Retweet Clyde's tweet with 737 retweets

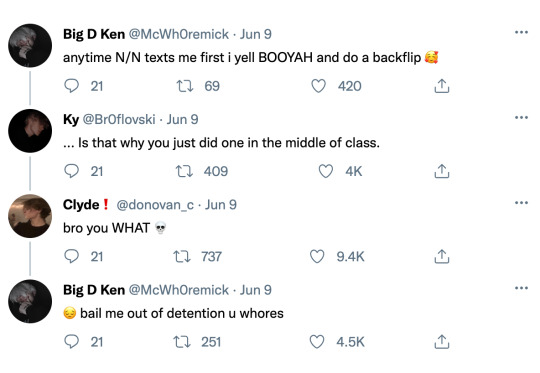[x=182, y=256]
